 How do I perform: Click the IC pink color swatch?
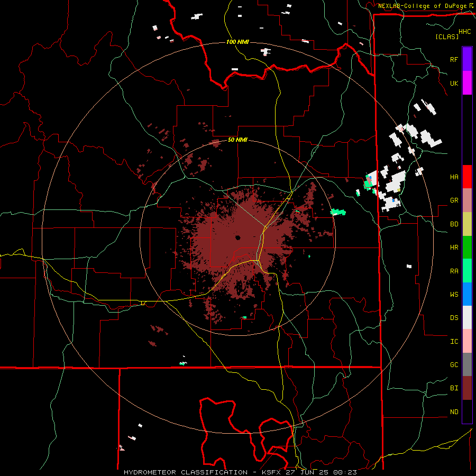467,341
